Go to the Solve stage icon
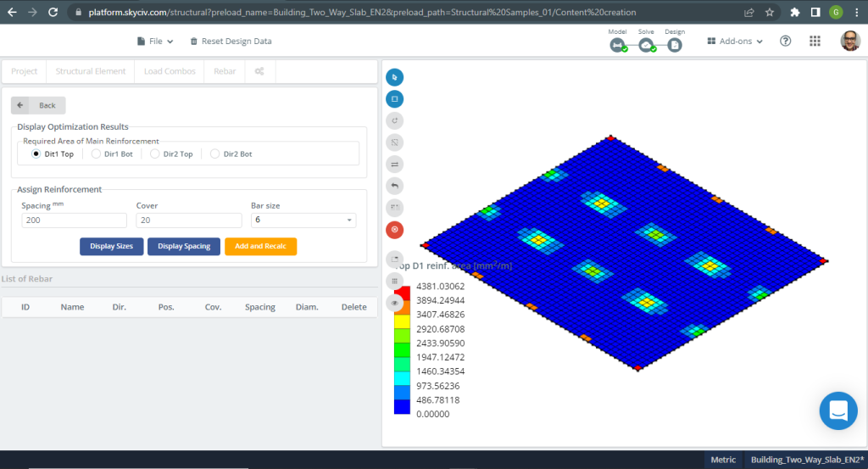Screen dimensions: 868x469 [646, 45]
